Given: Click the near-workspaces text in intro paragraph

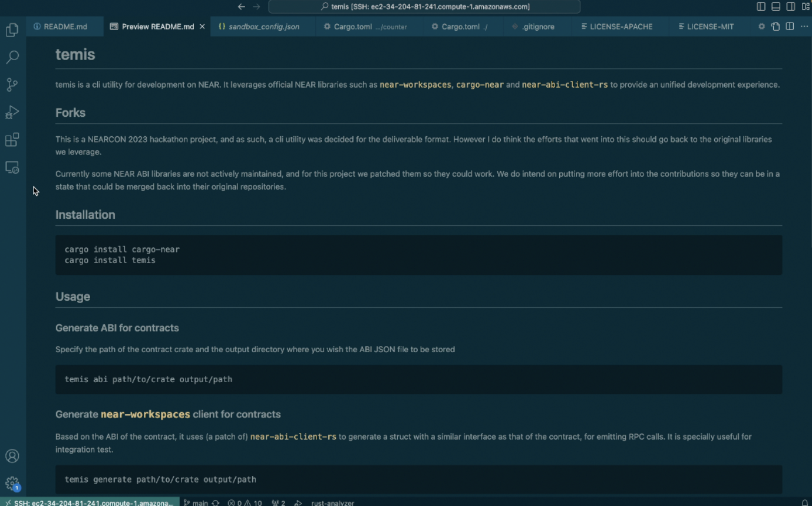Looking at the screenshot, I should (x=415, y=85).
